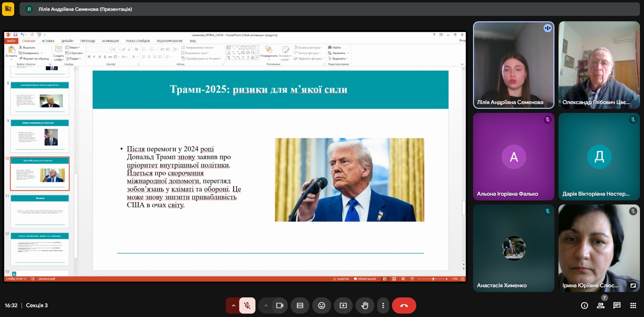Open meeting details info icon
644x317 pixels.
point(584,306)
